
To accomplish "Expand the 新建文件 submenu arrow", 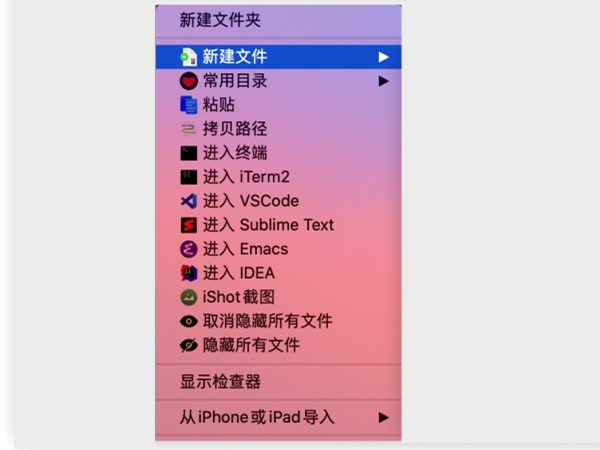I will pos(383,57).
